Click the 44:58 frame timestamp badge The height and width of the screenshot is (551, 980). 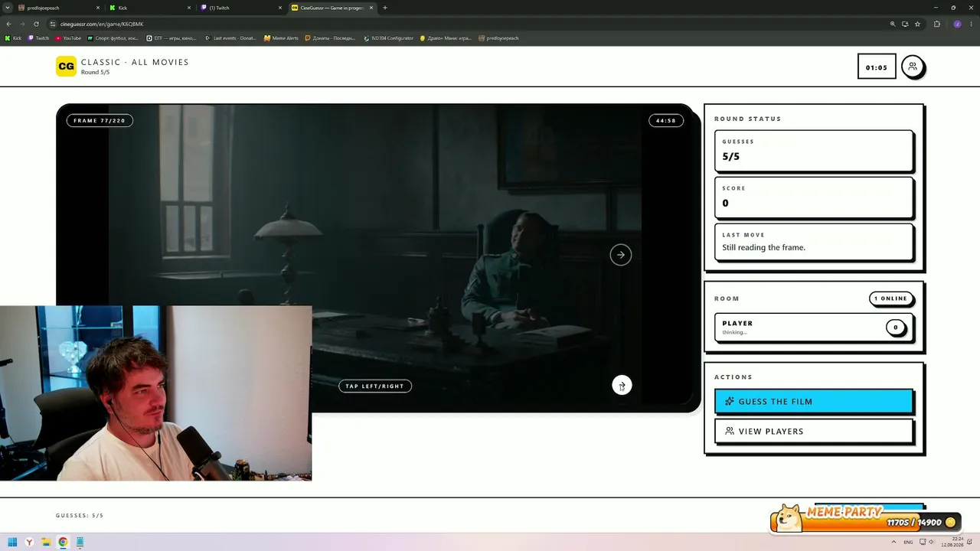click(x=666, y=120)
